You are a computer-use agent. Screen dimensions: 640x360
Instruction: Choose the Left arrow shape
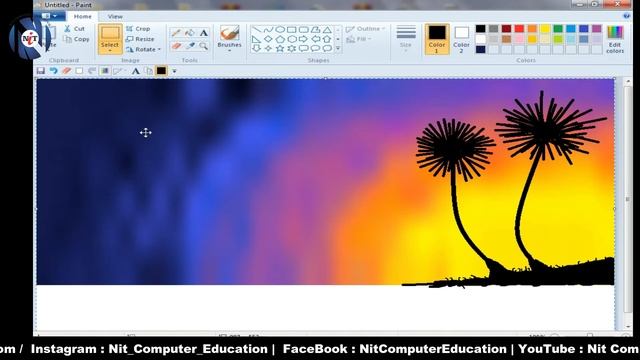(x=315, y=39)
